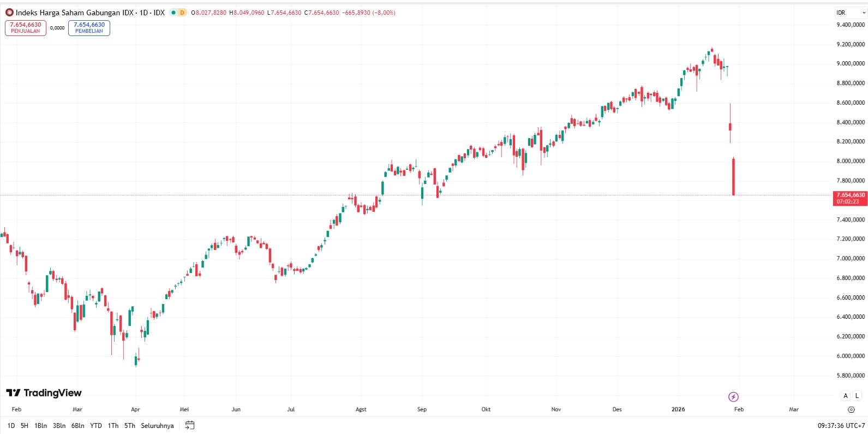Click the Mei label on time axis
Image resolution: width=868 pixels, height=434 pixels.
(184, 409)
